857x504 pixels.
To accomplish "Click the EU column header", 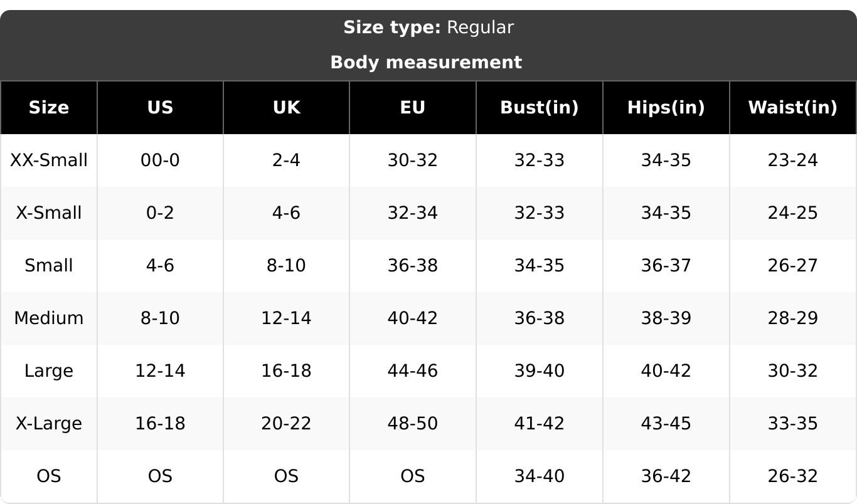I will pos(412,107).
